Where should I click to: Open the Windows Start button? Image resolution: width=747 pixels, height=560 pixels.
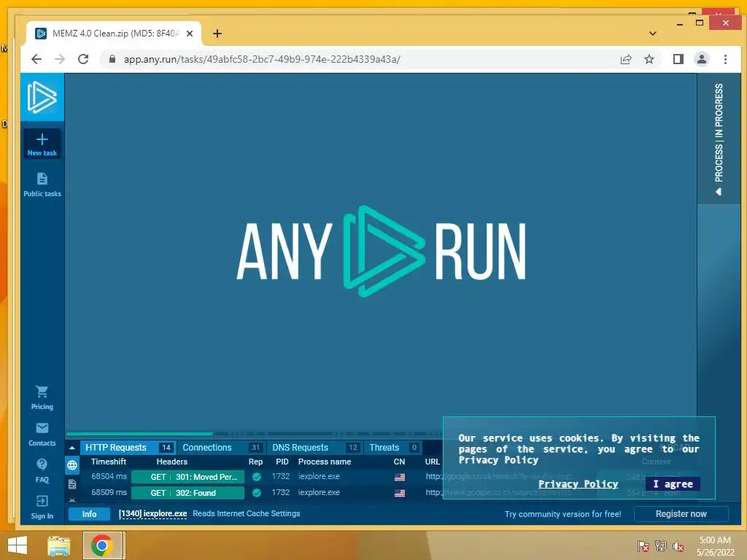(x=18, y=545)
